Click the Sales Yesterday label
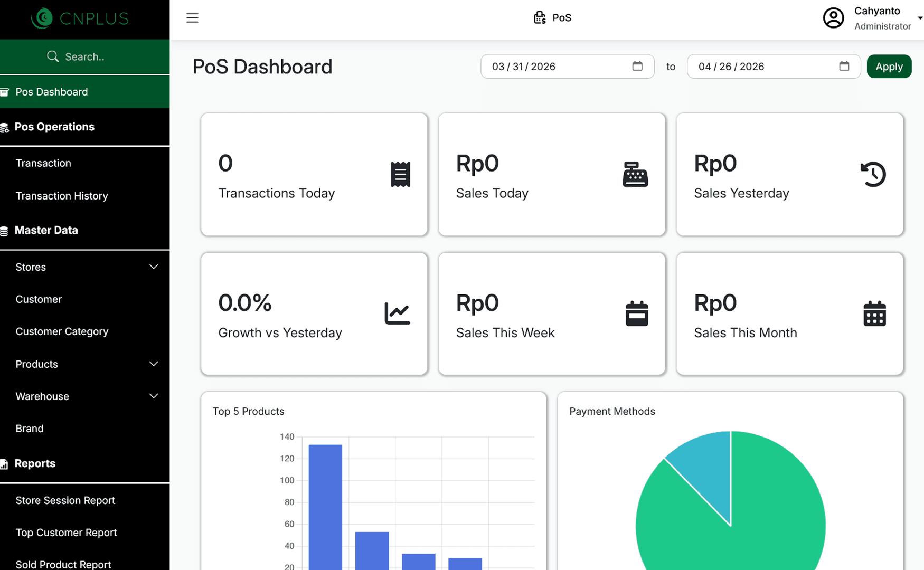 tap(741, 193)
